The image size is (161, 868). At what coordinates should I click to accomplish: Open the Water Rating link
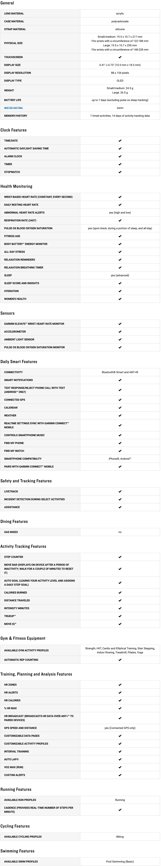pyautogui.click(x=13, y=108)
